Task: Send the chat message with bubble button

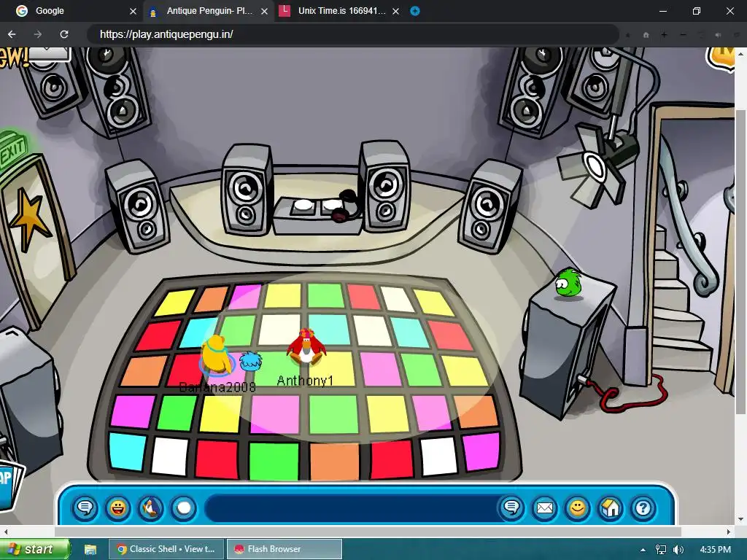Action: point(511,507)
